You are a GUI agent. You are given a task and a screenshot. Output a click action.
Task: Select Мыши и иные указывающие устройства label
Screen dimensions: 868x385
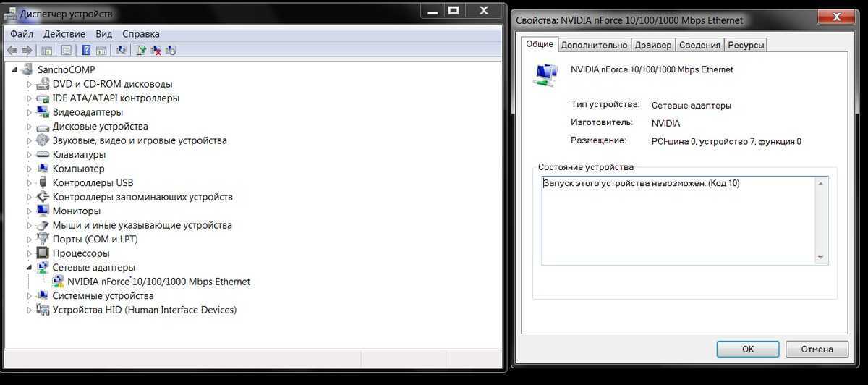(142, 225)
